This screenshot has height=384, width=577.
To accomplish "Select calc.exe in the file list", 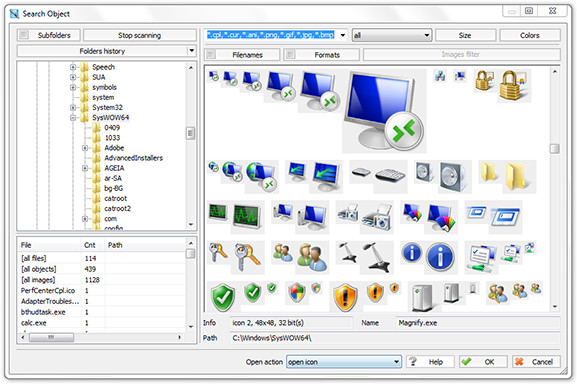I will 33,323.
